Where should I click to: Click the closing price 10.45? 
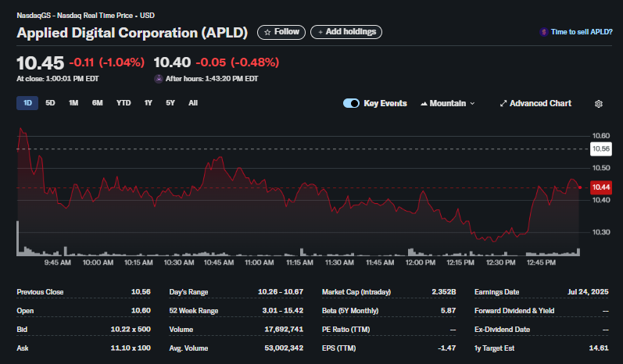click(40, 62)
